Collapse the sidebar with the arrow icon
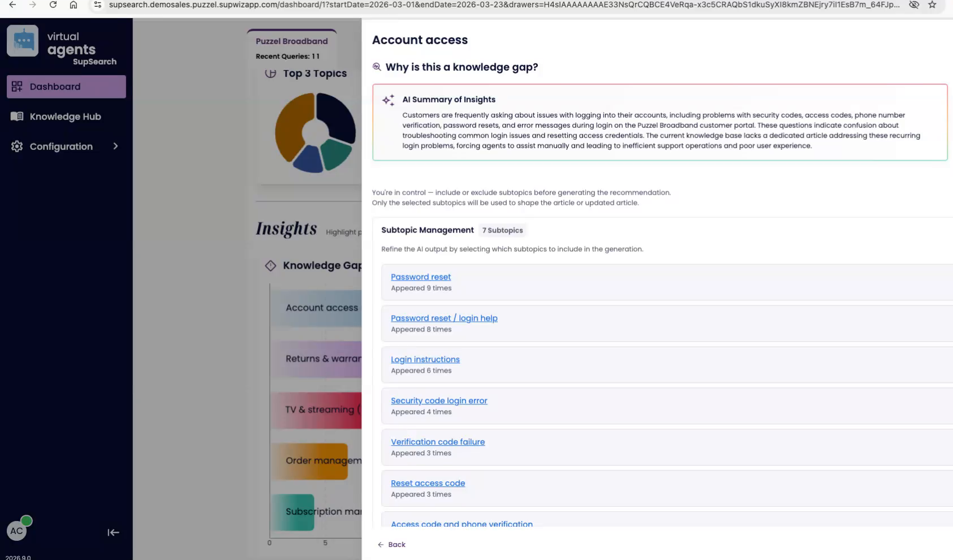Image resolution: width=953 pixels, height=560 pixels. click(113, 532)
